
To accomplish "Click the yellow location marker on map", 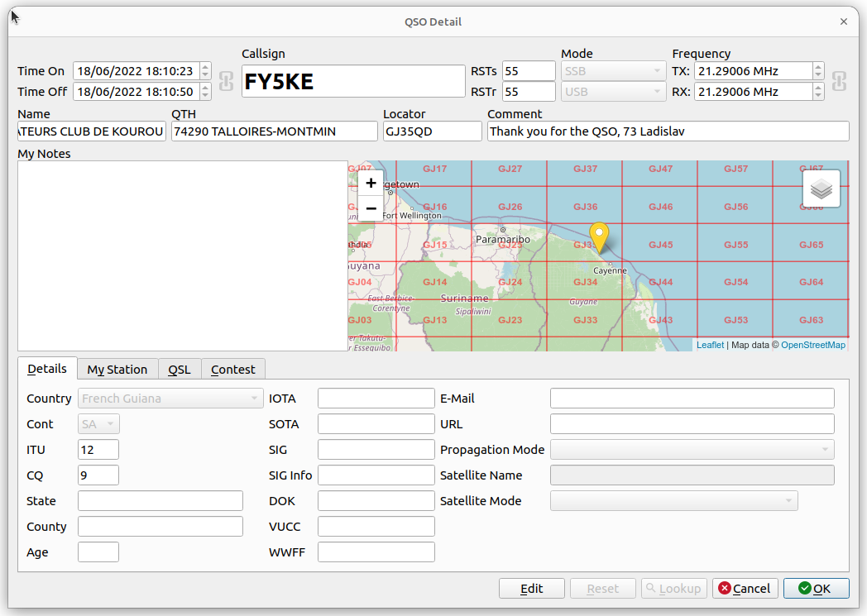I will pos(599,237).
